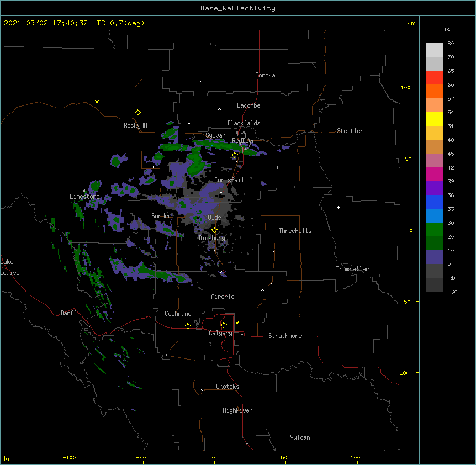This screenshot has height=465, width=476.
Task: Click the Limestone label
Action: point(84,197)
